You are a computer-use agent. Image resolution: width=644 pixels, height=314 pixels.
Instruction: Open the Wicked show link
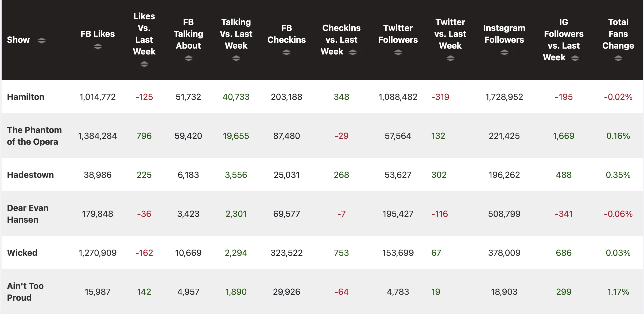click(22, 253)
